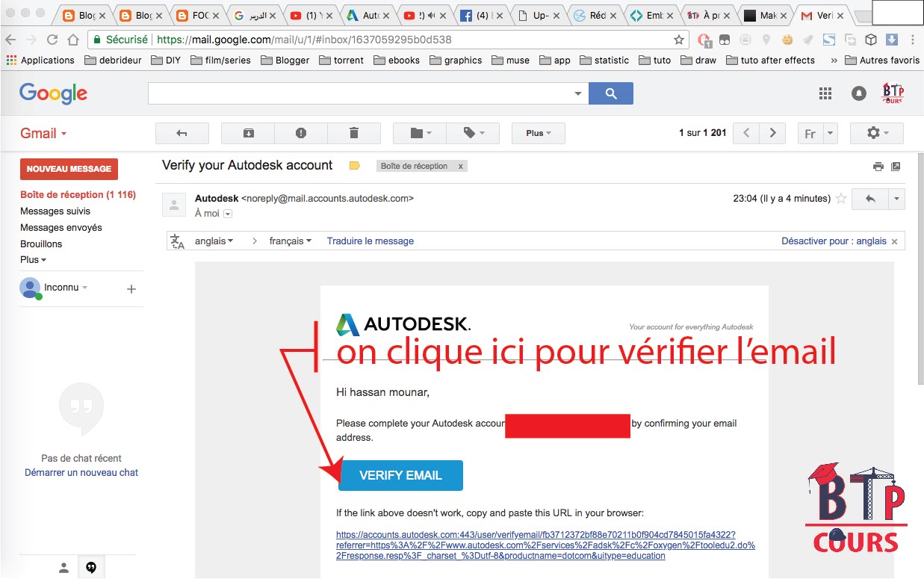Delete the email with trash icon
This screenshot has width=924, height=579.
[354, 133]
